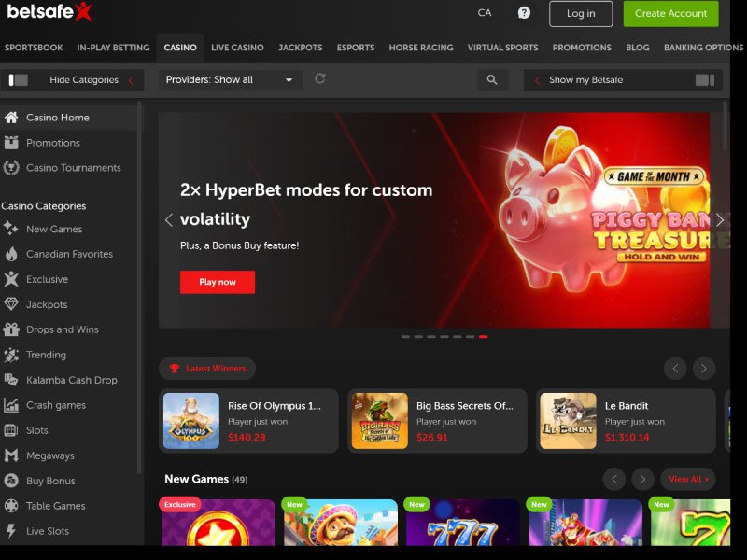Click the Casino Tournaments trophy icon
The image size is (747, 560).
(11, 168)
